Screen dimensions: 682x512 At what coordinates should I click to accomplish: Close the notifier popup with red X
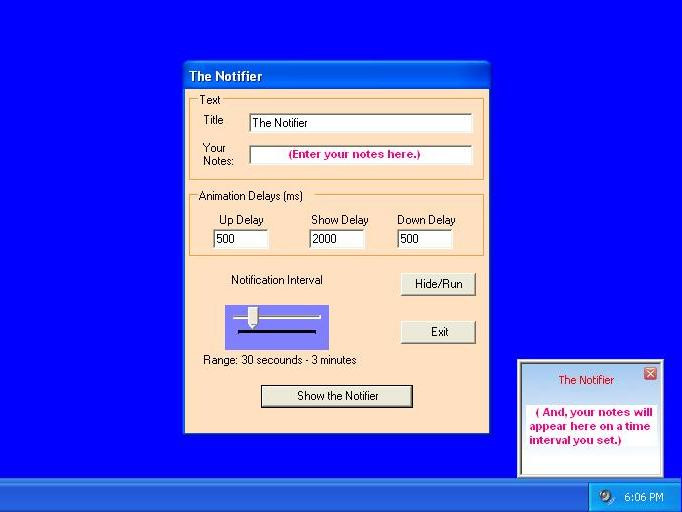tap(650, 373)
